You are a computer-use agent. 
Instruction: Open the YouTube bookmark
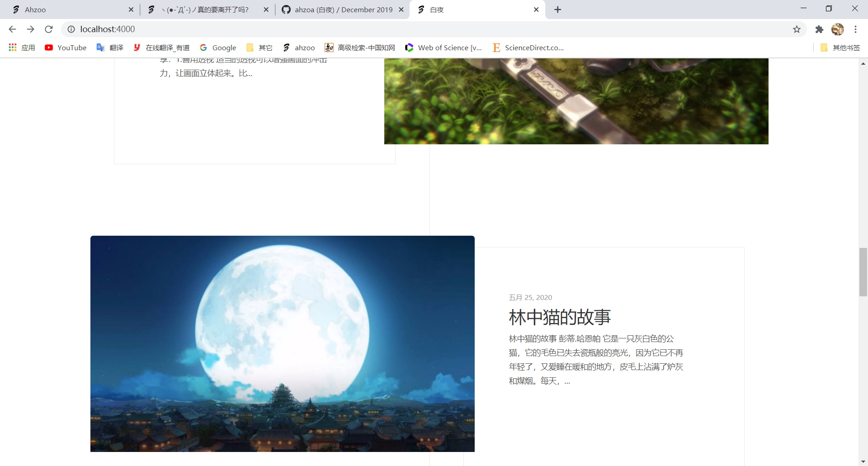(66, 48)
